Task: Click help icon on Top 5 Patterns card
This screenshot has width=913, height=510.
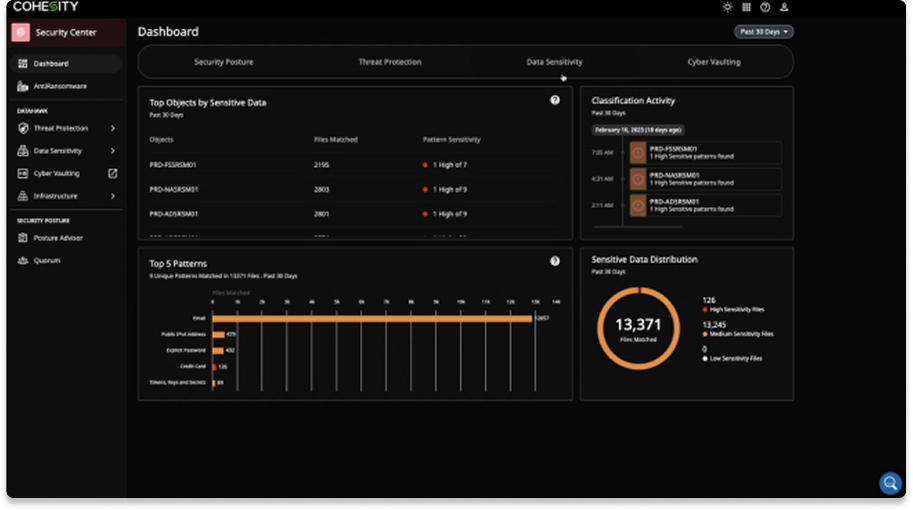Action: [x=555, y=261]
